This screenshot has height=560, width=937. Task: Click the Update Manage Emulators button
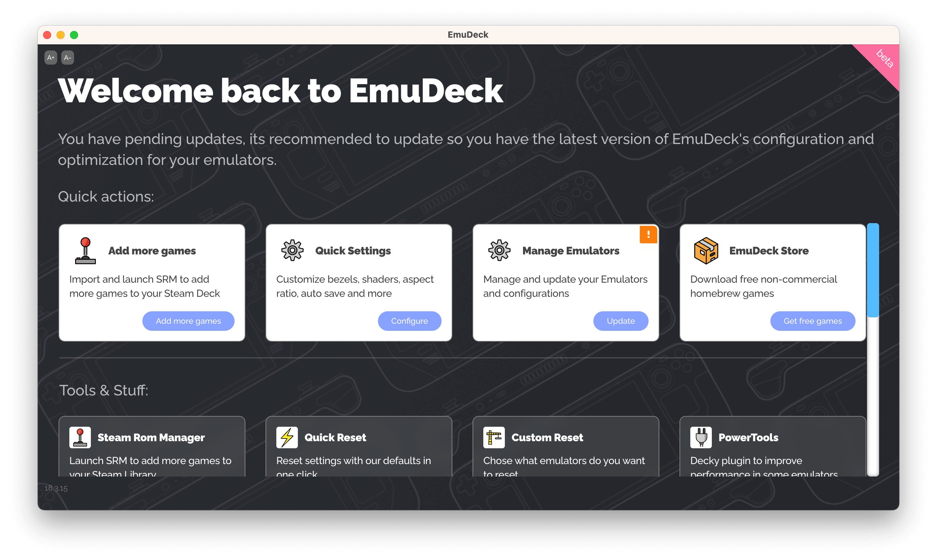click(620, 321)
